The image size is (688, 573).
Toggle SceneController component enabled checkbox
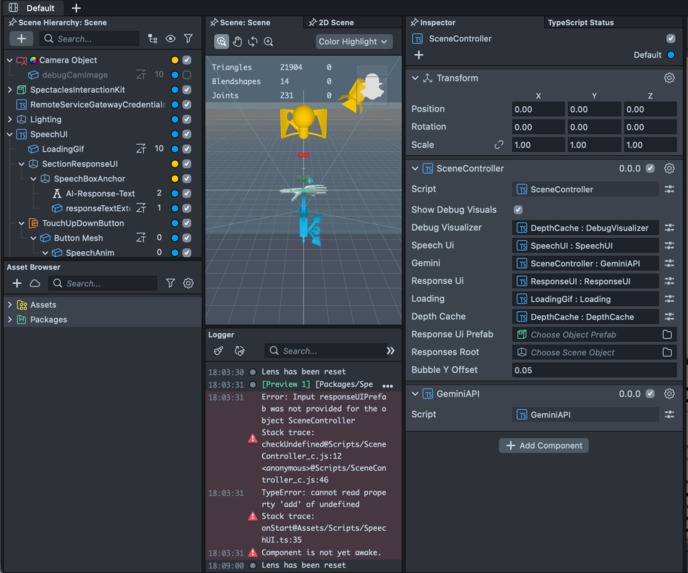pyautogui.click(x=650, y=168)
